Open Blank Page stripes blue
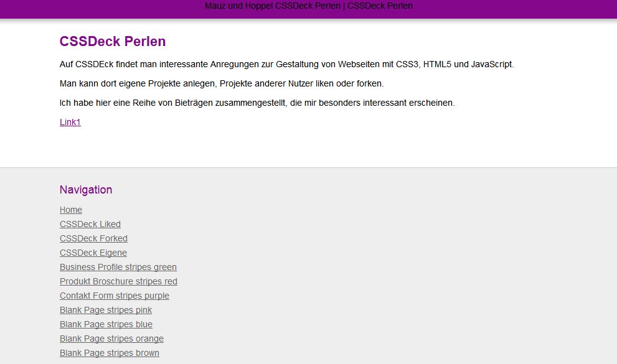Image resolution: width=617 pixels, height=364 pixels. coord(106,324)
